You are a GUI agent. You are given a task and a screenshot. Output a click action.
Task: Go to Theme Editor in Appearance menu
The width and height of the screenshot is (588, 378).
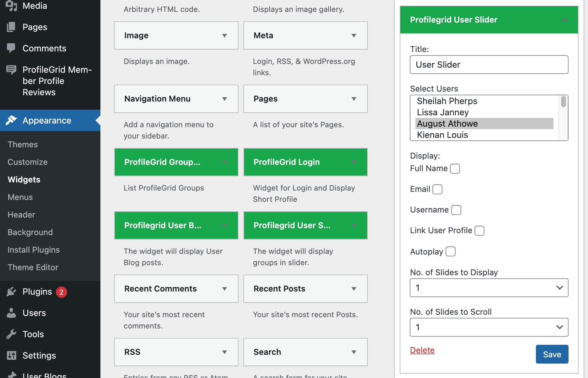33,267
